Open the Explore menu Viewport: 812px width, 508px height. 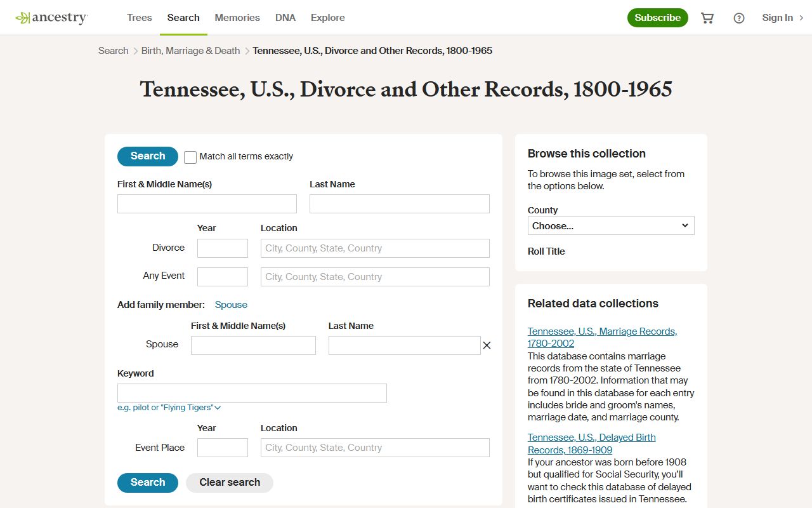coord(328,18)
